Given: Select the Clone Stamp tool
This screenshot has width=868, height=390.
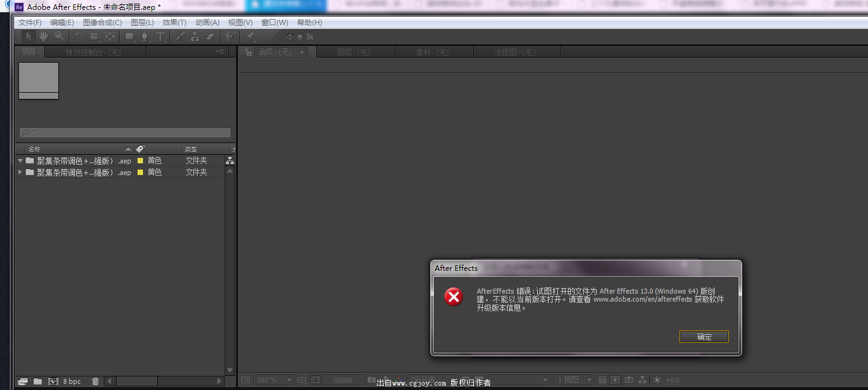Looking at the screenshot, I should [195, 37].
